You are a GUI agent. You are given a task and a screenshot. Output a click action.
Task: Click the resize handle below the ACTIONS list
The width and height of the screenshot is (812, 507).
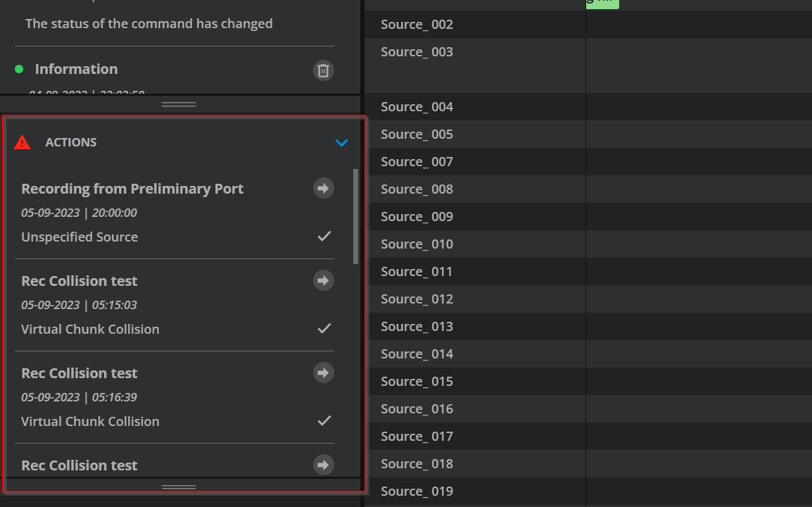coord(179,487)
